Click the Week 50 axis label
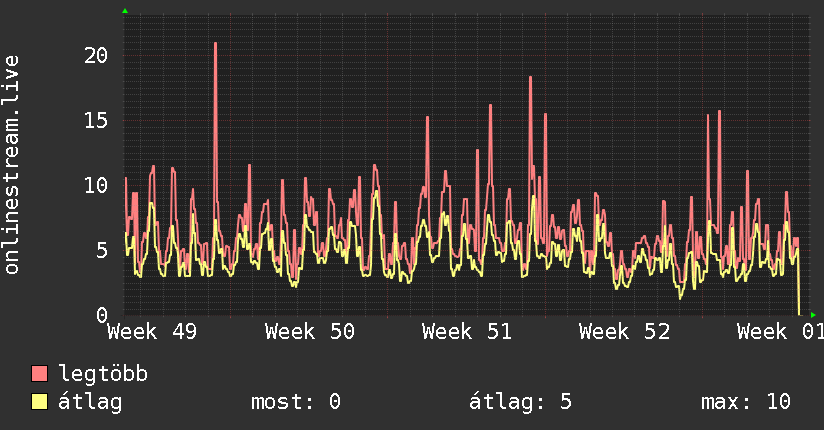824x430 pixels. (310, 332)
